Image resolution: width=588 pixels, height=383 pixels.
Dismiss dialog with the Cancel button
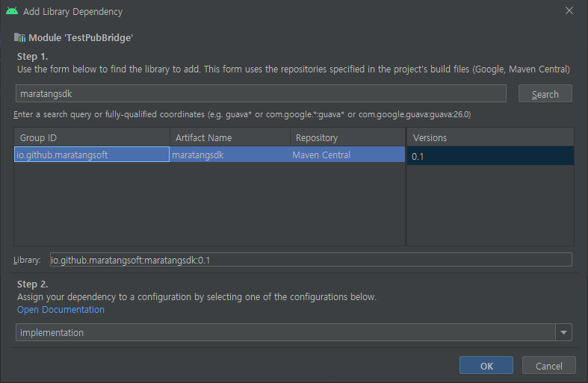coord(548,365)
